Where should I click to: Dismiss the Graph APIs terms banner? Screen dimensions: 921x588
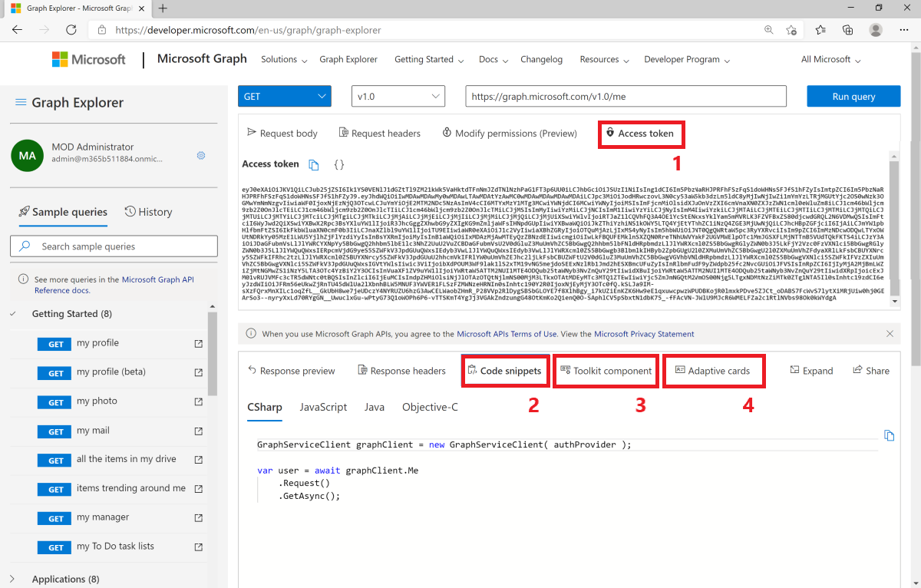(x=889, y=333)
